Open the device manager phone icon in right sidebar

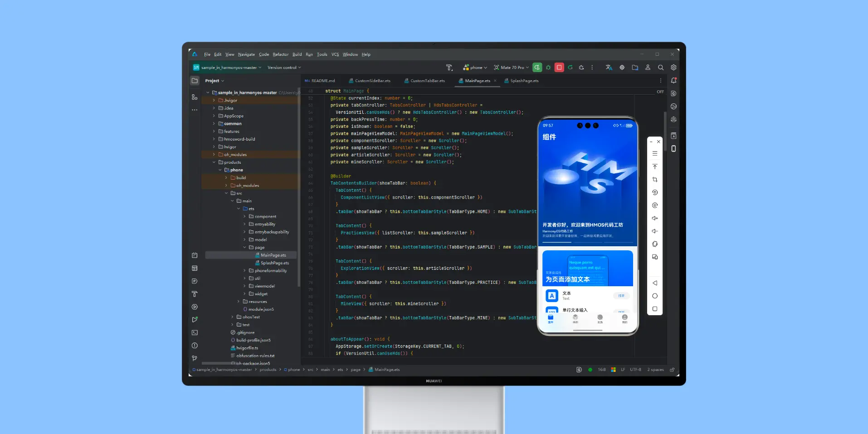coord(673,149)
